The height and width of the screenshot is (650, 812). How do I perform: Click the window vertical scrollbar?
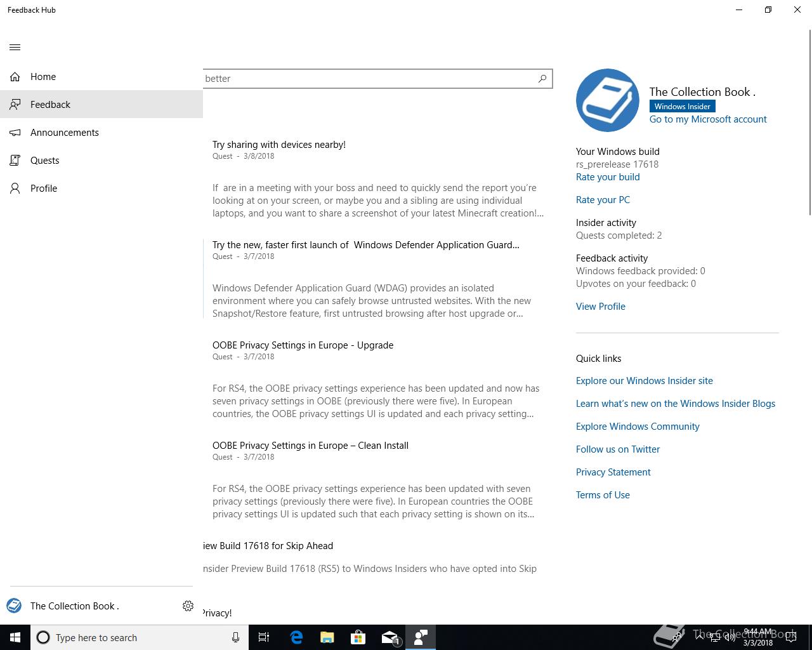809,124
